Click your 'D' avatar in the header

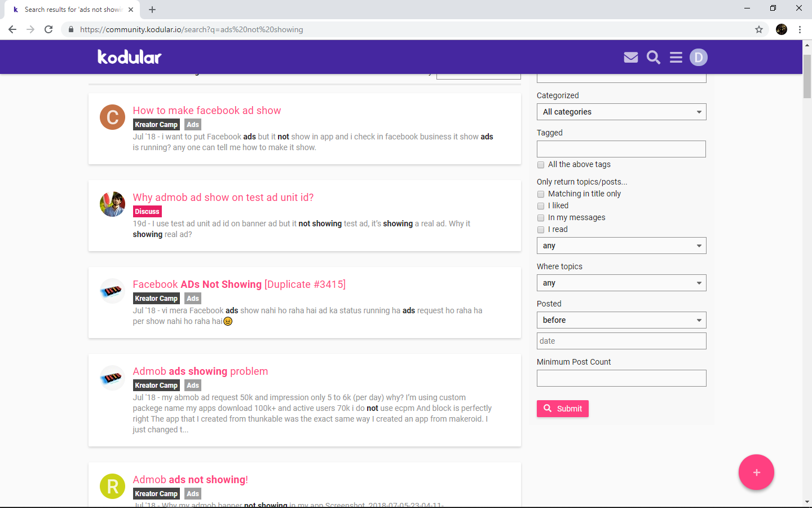[x=698, y=57]
